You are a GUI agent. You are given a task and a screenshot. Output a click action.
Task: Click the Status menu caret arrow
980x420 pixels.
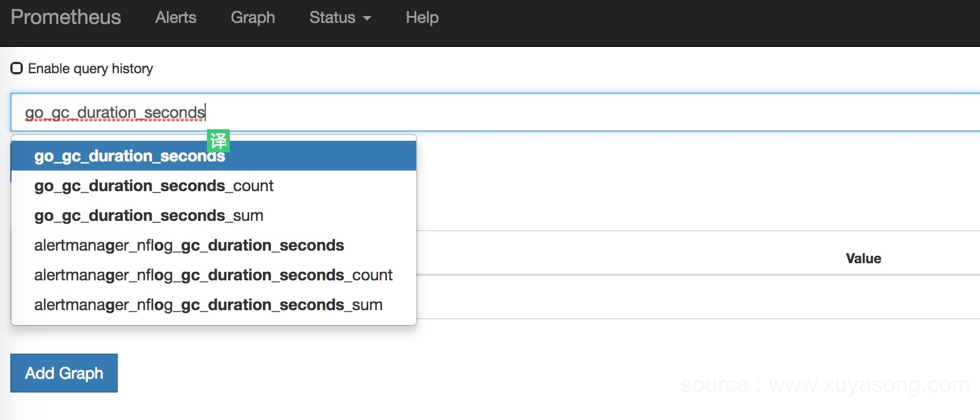[x=367, y=18]
